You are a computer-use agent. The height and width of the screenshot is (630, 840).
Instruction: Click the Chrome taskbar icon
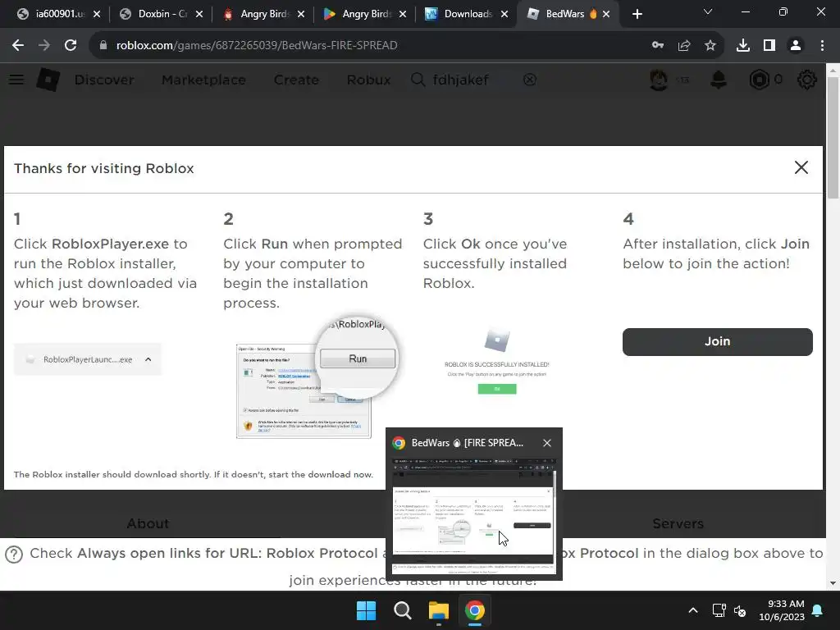475,610
